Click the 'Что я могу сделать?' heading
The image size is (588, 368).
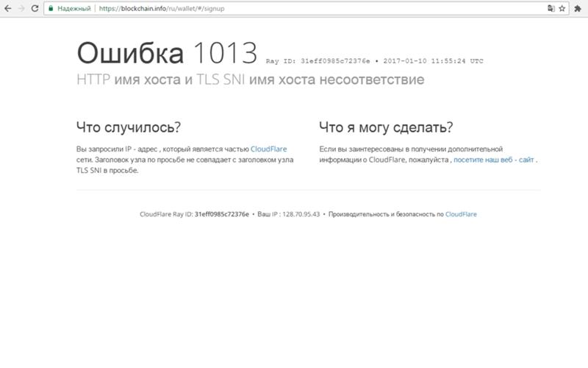pyautogui.click(x=386, y=127)
